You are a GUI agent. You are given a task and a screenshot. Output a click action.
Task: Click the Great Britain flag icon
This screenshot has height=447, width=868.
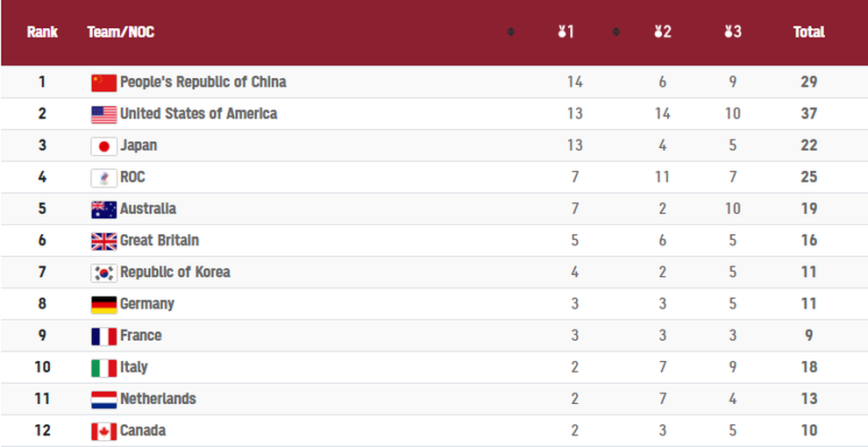tap(103, 241)
